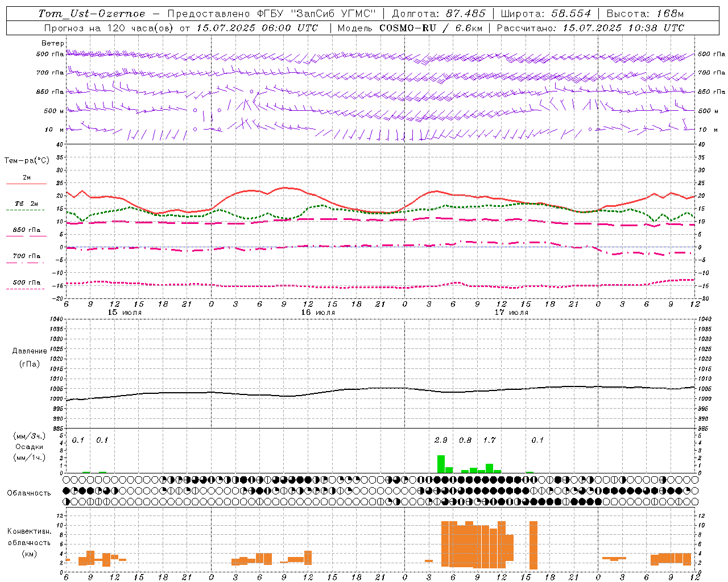This screenshot has height=582, width=728.
Task: Select the text 'Предоставлено ФГБУ "ЗапСиб УГМС"'
Action: click(272, 14)
